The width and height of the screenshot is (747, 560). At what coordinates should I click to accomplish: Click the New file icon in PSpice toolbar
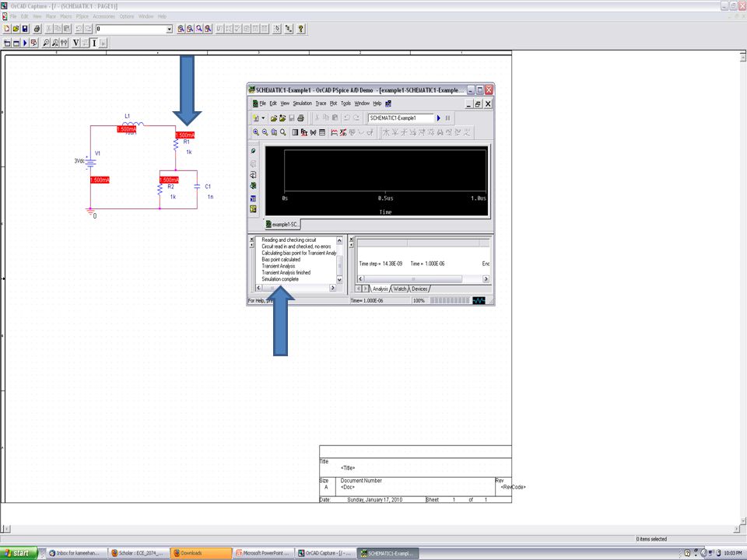[x=256, y=118]
